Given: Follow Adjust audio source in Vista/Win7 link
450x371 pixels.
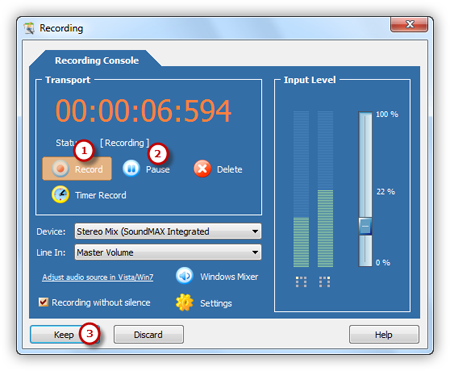Looking at the screenshot, I should pyautogui.click(x=98, y=277).
